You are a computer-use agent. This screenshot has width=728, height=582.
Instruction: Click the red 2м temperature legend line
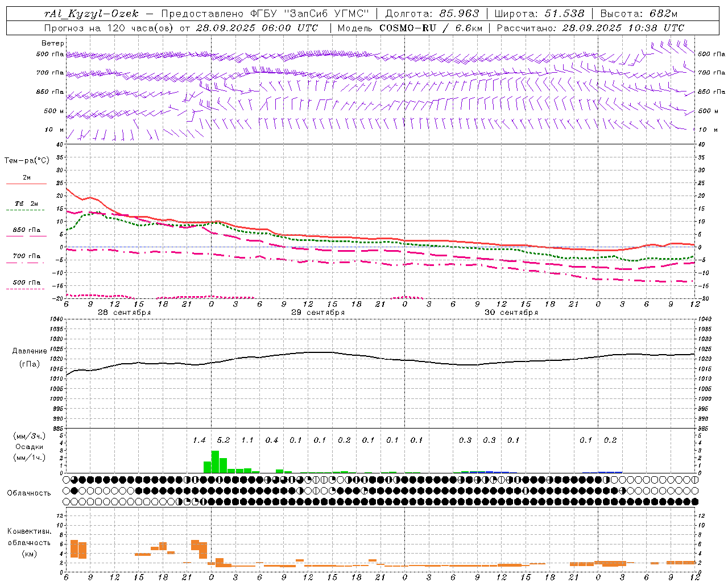click(26, 184)
